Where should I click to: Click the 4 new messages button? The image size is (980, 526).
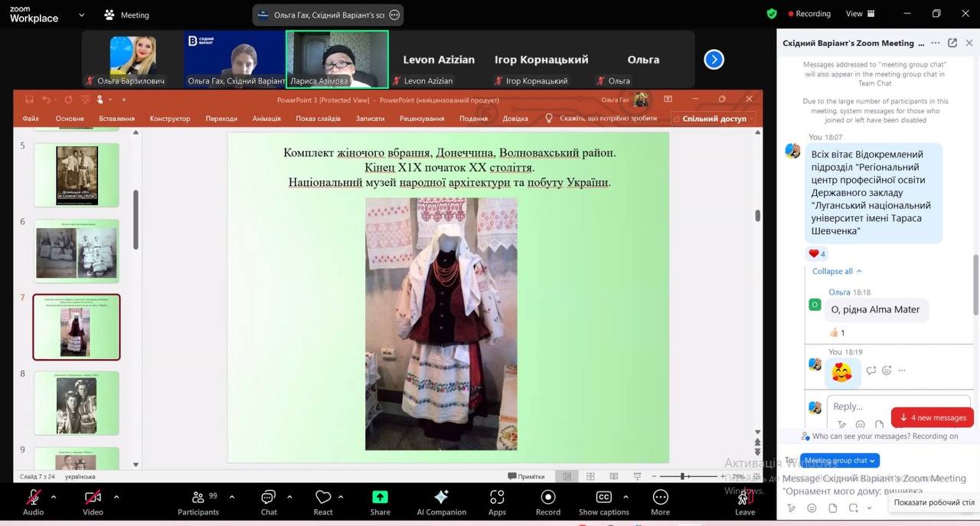point(933,417)
